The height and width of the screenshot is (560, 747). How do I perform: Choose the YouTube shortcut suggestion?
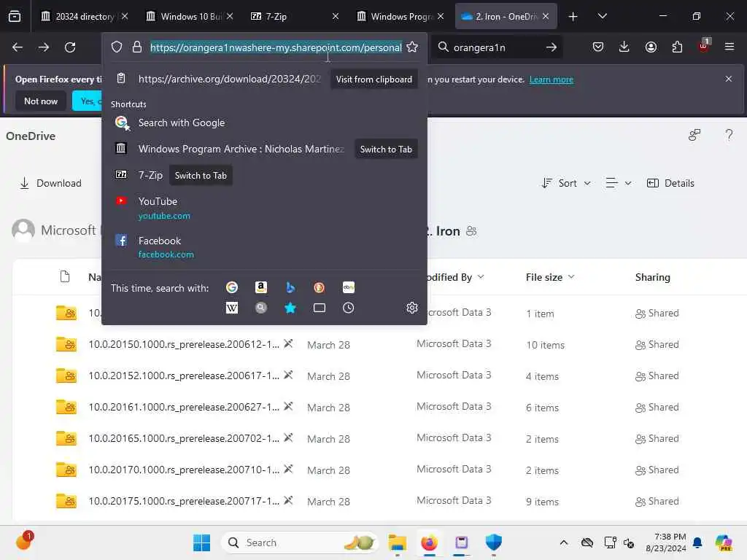click(264, 208)
